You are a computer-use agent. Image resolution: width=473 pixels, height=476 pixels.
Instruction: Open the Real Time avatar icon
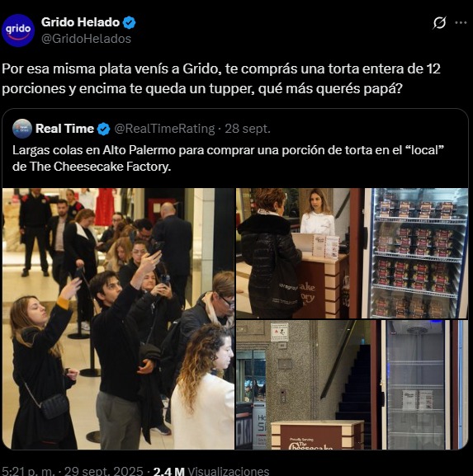tap(22, 129)
